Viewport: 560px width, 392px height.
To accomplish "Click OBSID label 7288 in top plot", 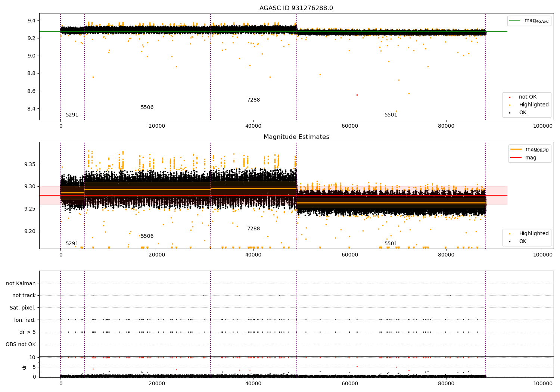I will coord(253,100).
